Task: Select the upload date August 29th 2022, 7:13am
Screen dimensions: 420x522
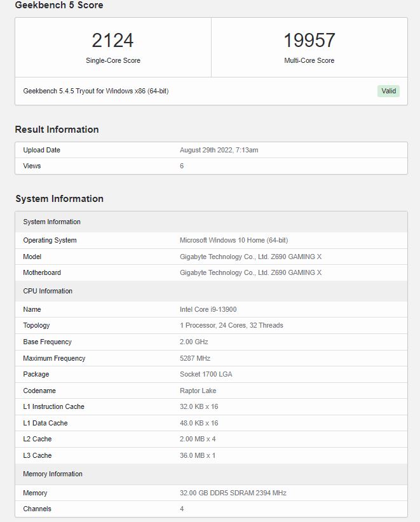Action: (219, 150)
